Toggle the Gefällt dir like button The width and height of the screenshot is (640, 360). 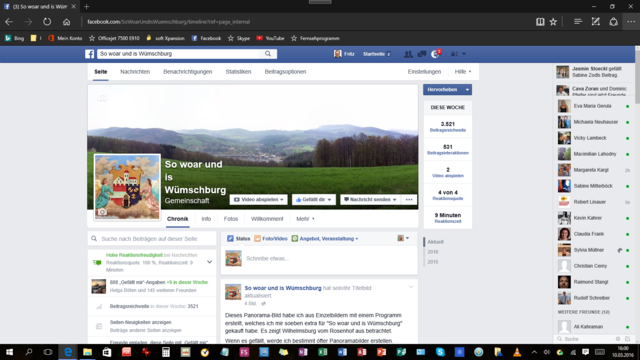click(313, 200)
